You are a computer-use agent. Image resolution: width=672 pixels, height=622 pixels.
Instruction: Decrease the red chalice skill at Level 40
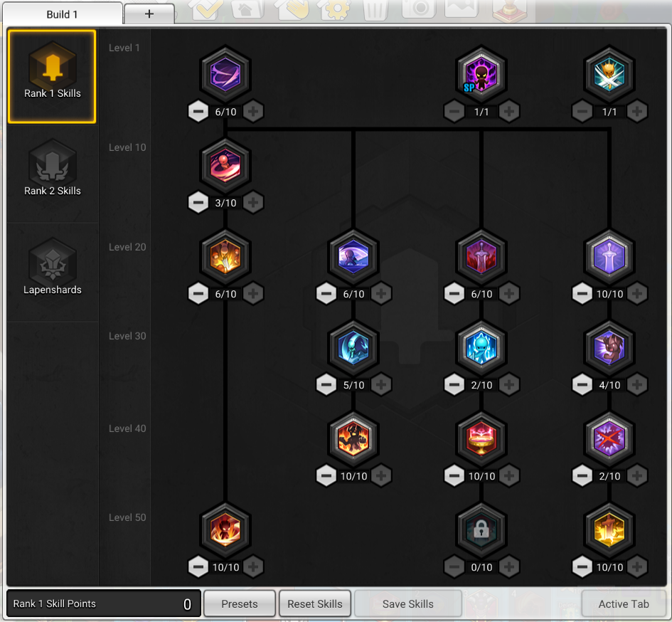point(454,475)
